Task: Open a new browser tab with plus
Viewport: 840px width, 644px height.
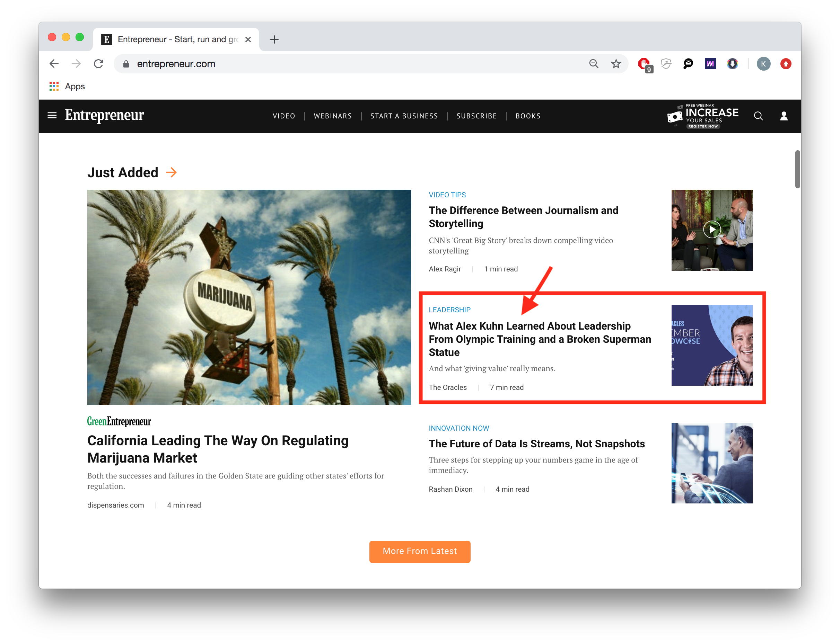Action: (x=274, y=39)
